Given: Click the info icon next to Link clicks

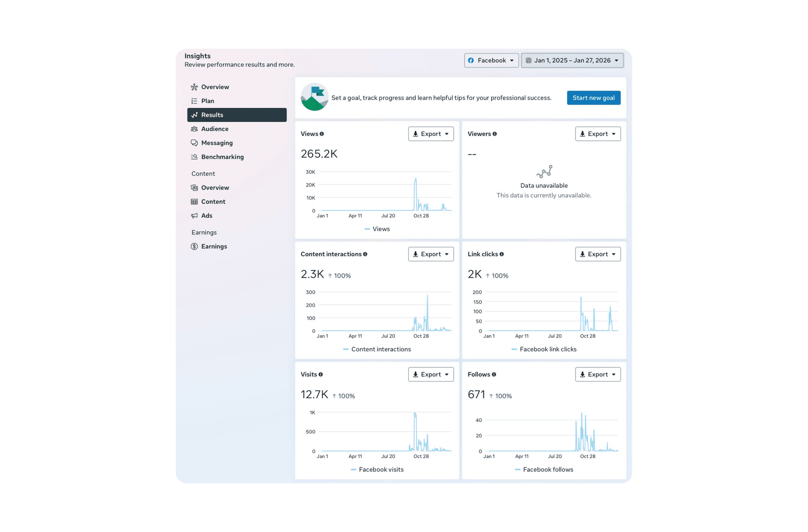Looking at the screenshot, I should point(502,254).
